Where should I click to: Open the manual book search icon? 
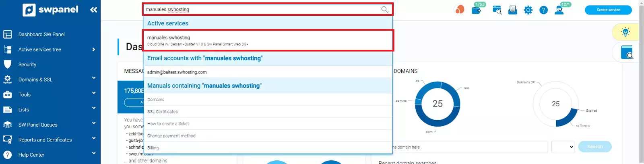click(626, 52)
